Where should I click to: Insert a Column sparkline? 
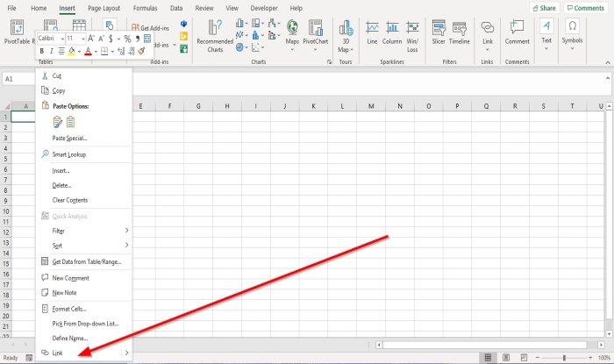pos(392,32)
